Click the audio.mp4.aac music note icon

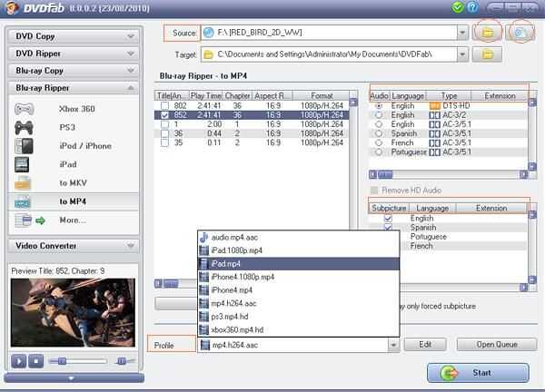pyautogui.click(x=204, y=238)
